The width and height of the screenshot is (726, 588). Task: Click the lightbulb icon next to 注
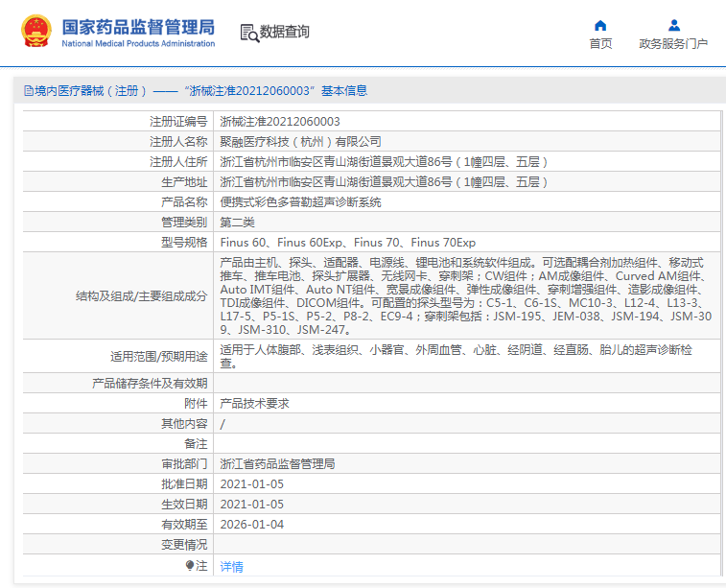click(x=189, y=565)
